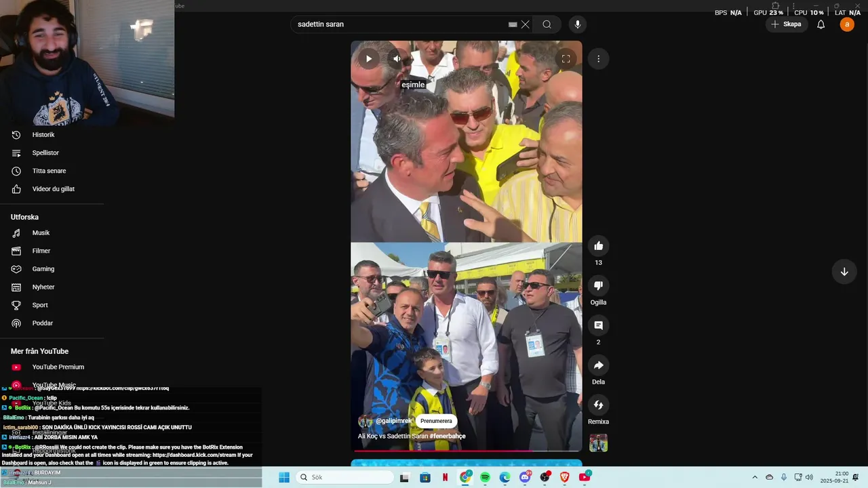Open the on-screen keyboard in search box
The height and width of the screenshot is (488, 868).
click(x=513, y=24)
